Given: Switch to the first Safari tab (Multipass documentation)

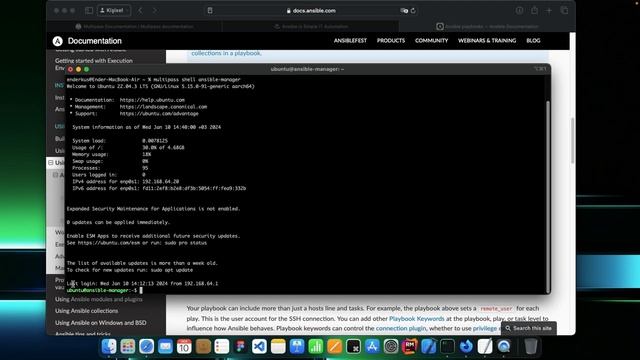Looking at the screenshot, I should (x=135, y=27).
